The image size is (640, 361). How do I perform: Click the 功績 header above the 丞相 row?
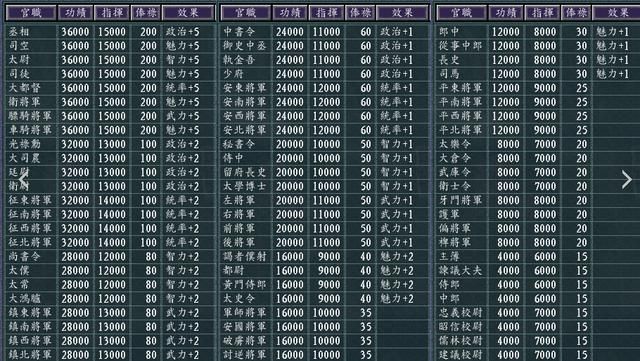76,13
